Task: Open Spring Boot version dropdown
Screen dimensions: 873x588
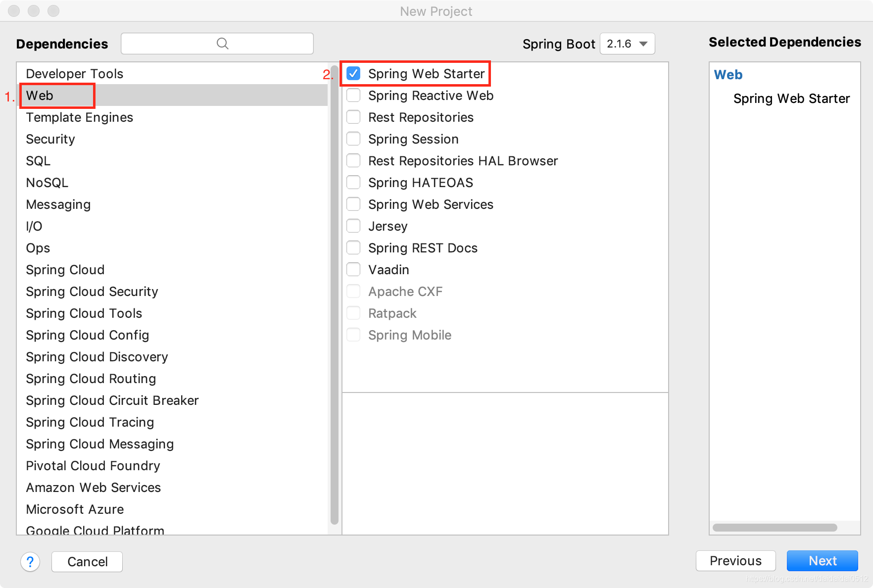Action: 627,44
